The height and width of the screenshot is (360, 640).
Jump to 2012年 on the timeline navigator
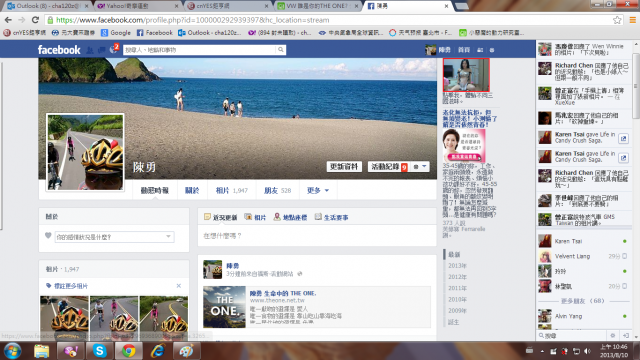click(458, 277)
